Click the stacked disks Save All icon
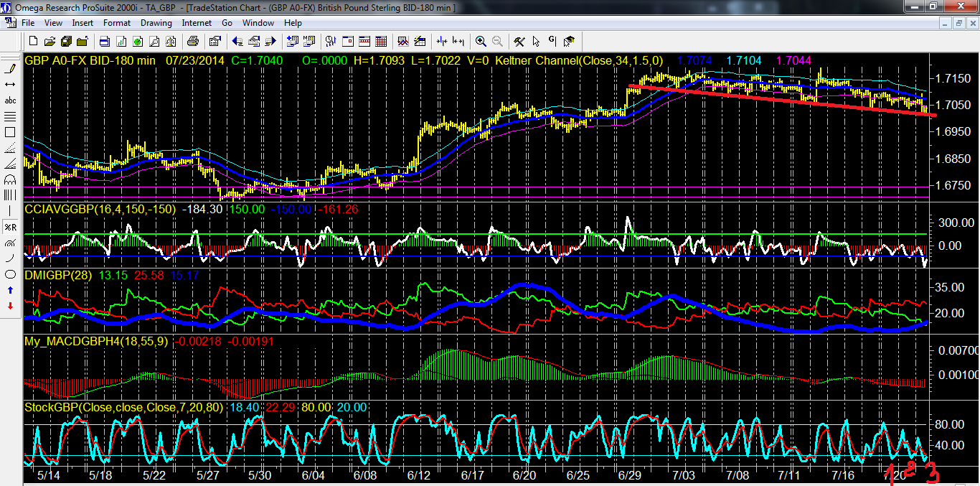The width and height of the screenshot is (980, 486). pos(66,41)
